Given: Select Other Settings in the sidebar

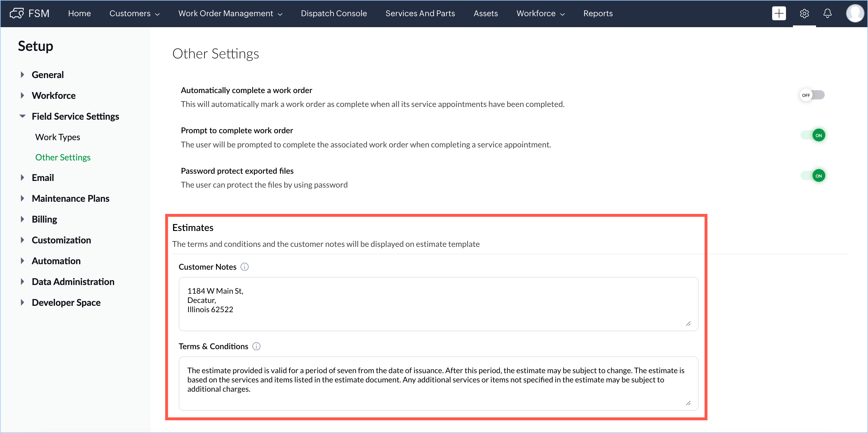Looking at the screenshot, I should pos(63,157).
